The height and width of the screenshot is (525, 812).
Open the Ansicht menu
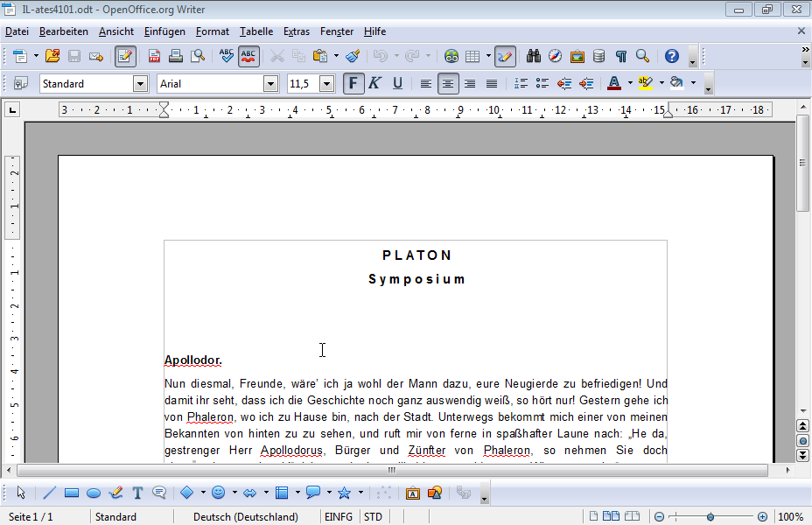(x=116, y=31)
